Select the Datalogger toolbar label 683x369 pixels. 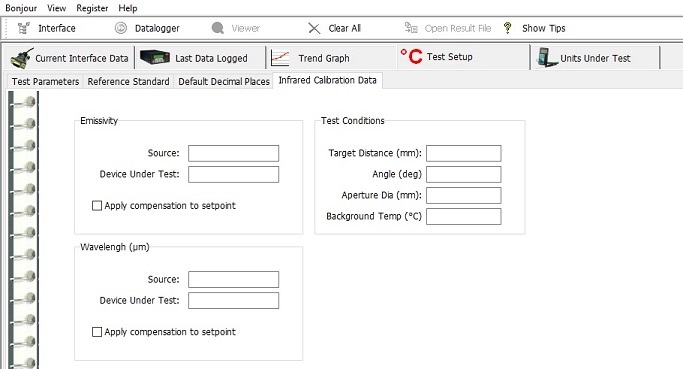click(157, 28)
